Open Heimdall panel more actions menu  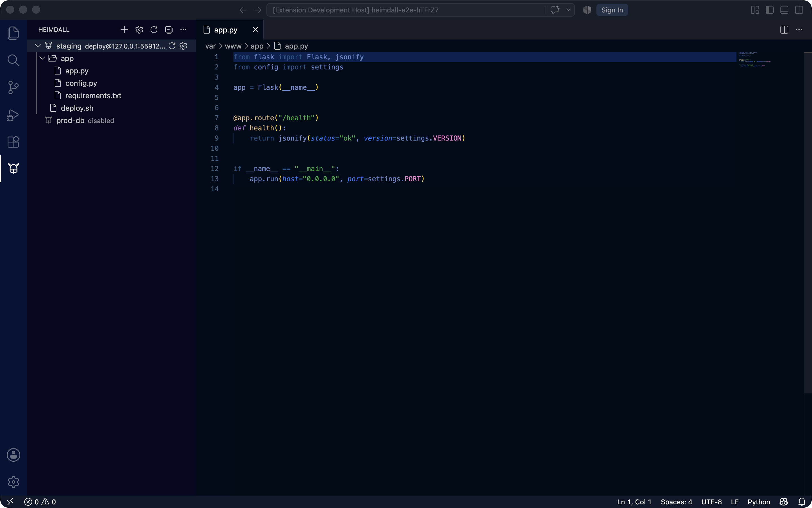click(183, 30)
